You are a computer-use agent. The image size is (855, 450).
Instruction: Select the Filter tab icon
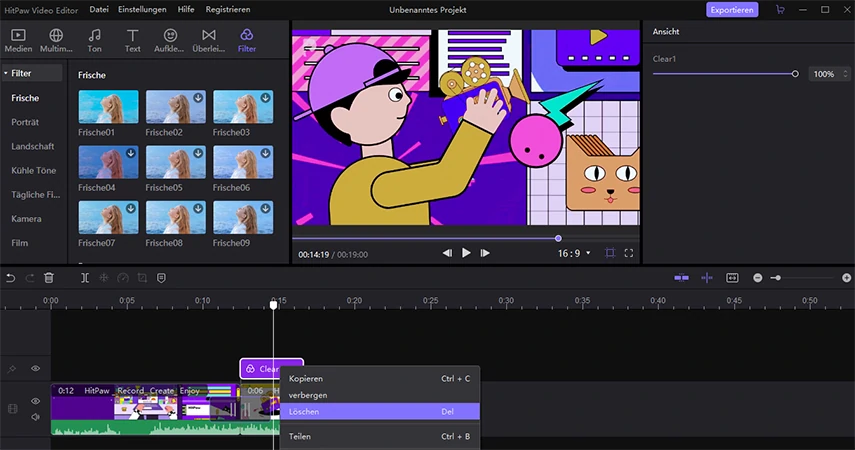[246, 35]
